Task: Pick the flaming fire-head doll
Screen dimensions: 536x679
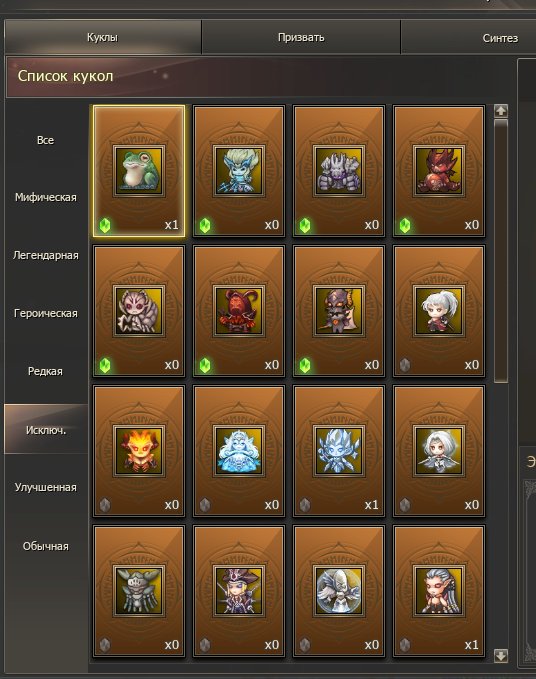Action: [x=139, y=451]
